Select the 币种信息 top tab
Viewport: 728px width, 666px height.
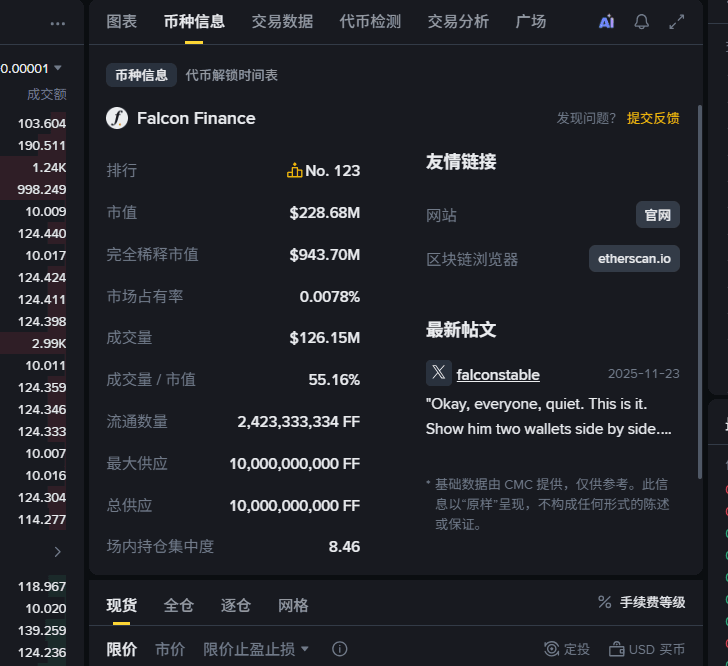click(x=194, y=21)
